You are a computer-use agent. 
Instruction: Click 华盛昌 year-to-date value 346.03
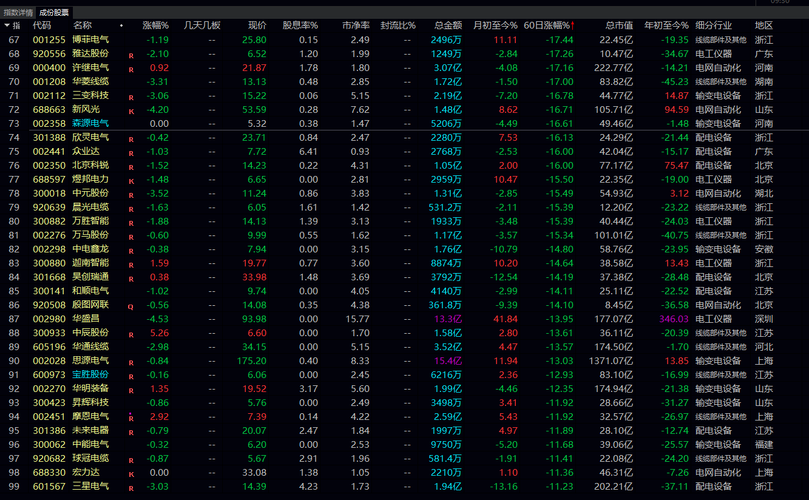(674, 318)
